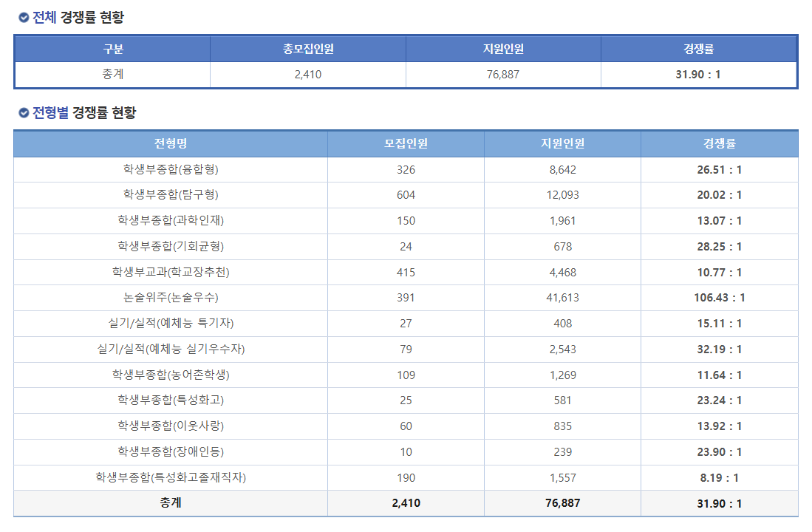
Task: Select the 학생부교과(학교장추천) row name
Action: (171, 273)
